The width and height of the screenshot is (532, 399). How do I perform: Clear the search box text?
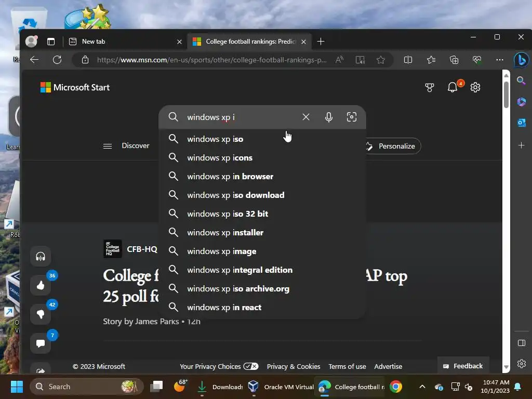pos(305,117)
